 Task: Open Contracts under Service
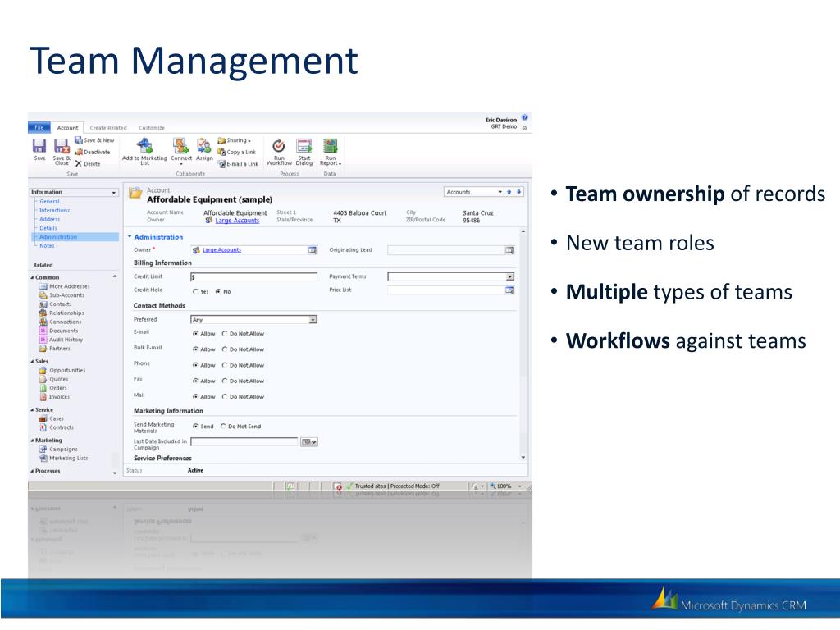57,427
